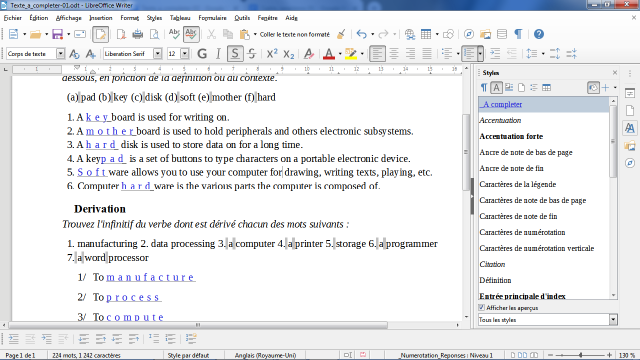Click the Clone formatting paintbrush icon

[341, 34]
